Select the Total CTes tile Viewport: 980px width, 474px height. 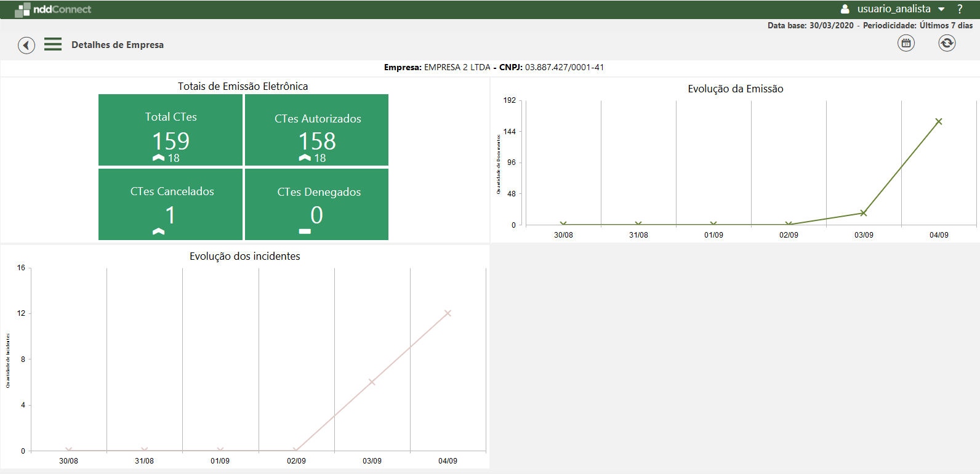pos(171,130)
